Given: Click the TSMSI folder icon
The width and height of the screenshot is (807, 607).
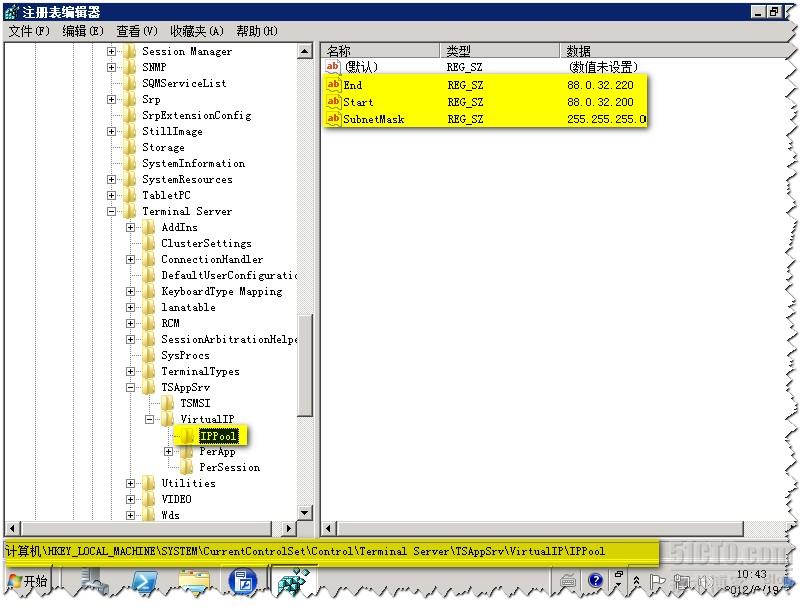Looking at the screenshot, I should pyautogui.click(x=168, y=403).
